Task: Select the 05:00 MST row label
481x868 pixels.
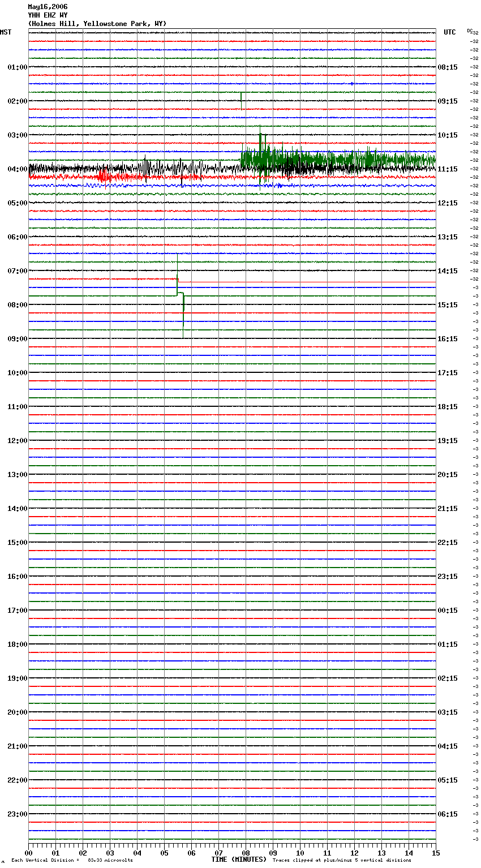Action: pyautogui.click(x=18, y=203)
